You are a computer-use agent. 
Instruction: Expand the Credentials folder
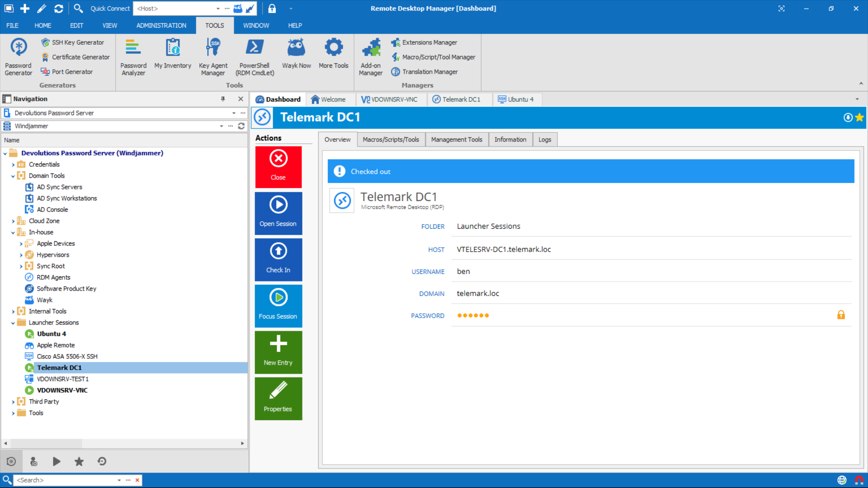tap(13, 165)
